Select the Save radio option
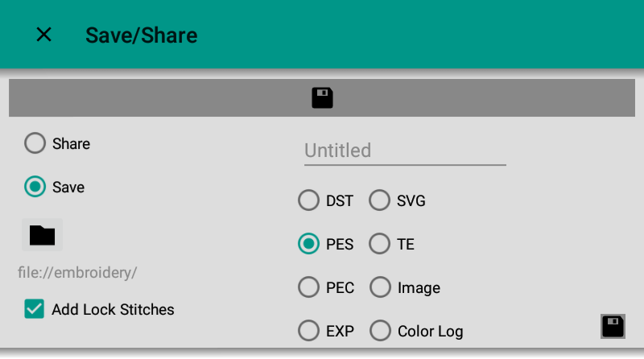Screen dimensions: 644x359 pos(35,187)
